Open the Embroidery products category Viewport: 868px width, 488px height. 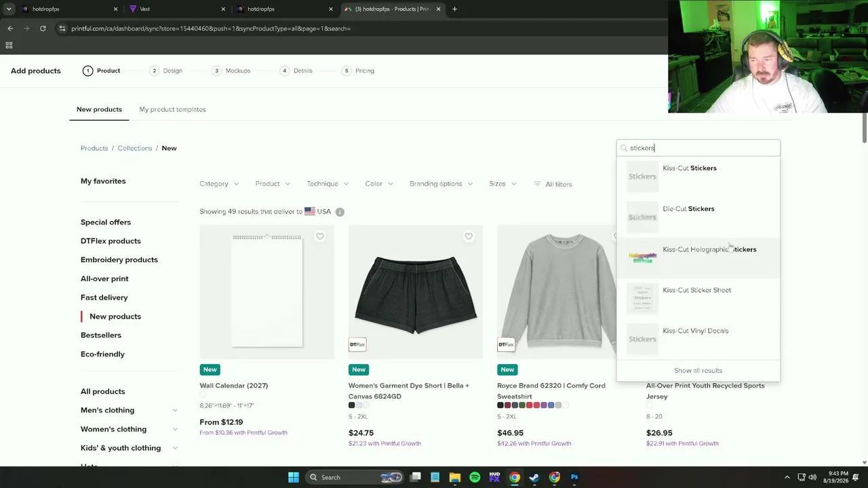[x=119, y=260]
